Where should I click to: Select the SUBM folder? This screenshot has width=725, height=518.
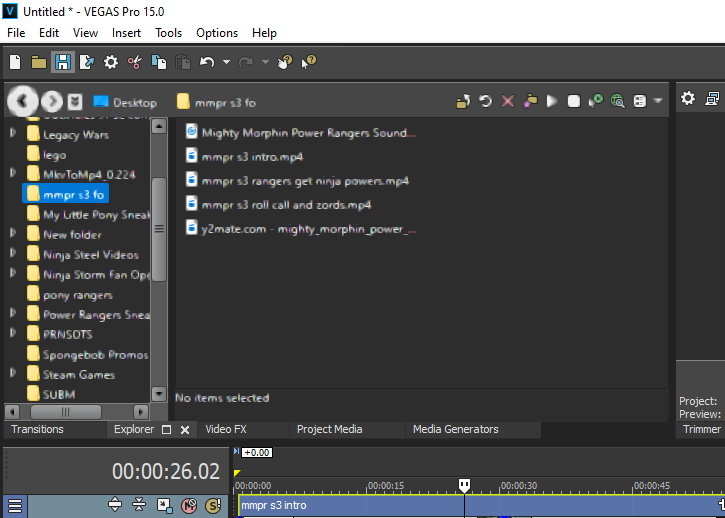point(51,395)
